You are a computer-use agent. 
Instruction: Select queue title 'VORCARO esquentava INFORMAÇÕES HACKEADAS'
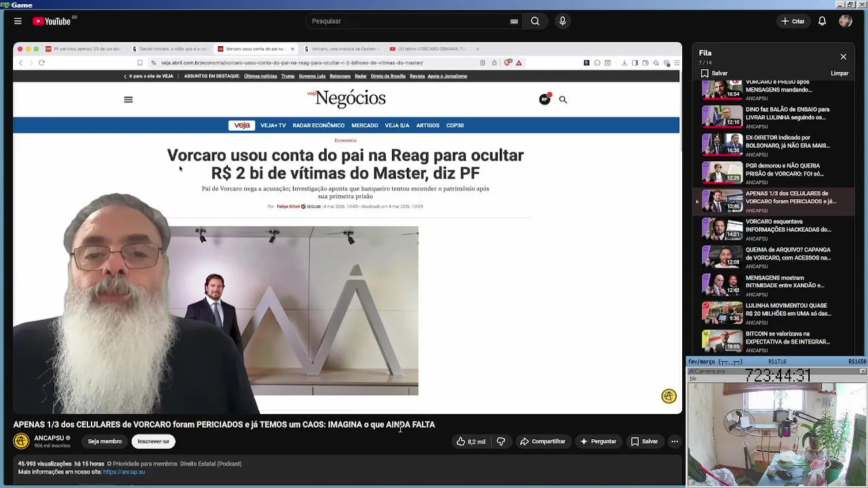788,225
